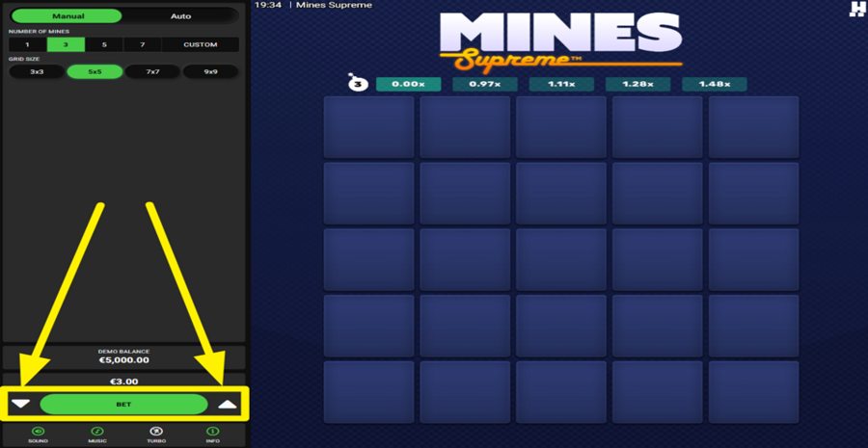
Task: Select 7x7 grid size
Action: click(x=152, y=72)
